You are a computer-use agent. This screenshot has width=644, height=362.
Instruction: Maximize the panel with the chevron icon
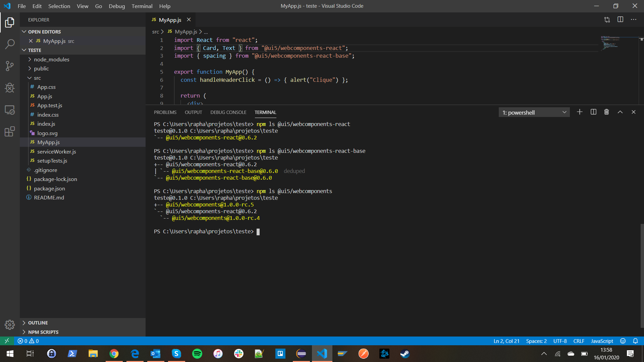click(x=620, y=112)
